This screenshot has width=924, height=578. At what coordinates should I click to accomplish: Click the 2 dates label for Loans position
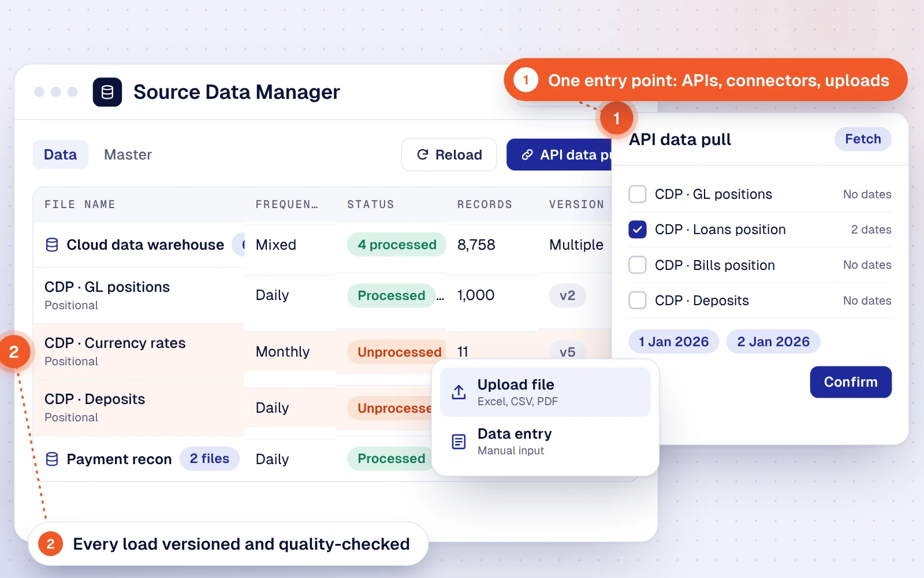(871, 229)
